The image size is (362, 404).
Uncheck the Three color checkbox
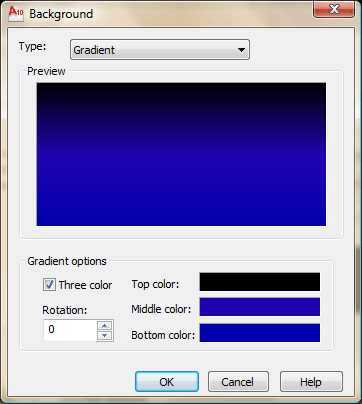tap(49, 285)
